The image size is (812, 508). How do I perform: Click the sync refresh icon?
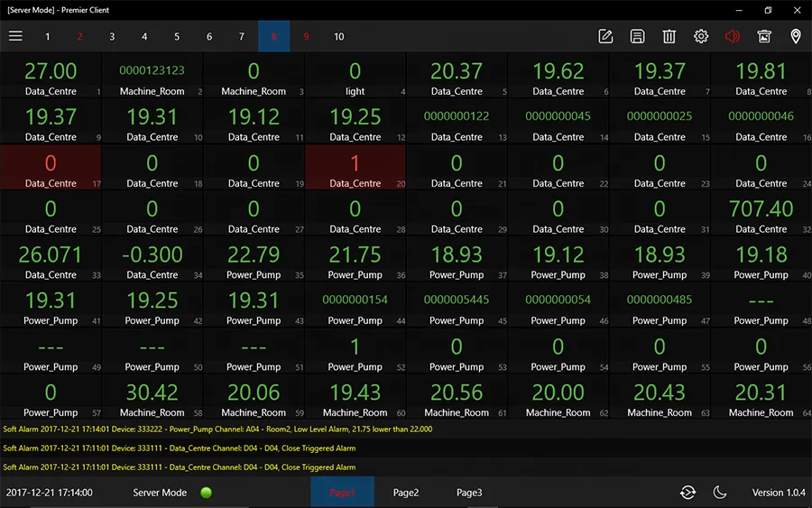coord(687,493)
